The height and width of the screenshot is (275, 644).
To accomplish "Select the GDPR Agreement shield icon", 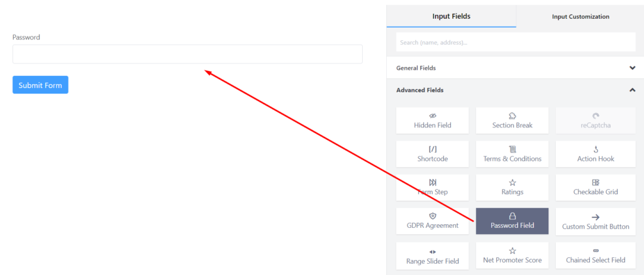I will click(x=433, y=216).
